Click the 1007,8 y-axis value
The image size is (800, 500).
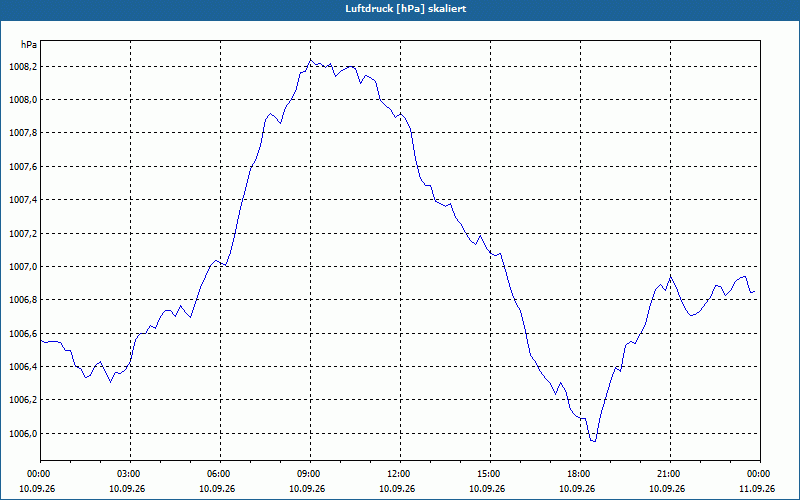23,133
